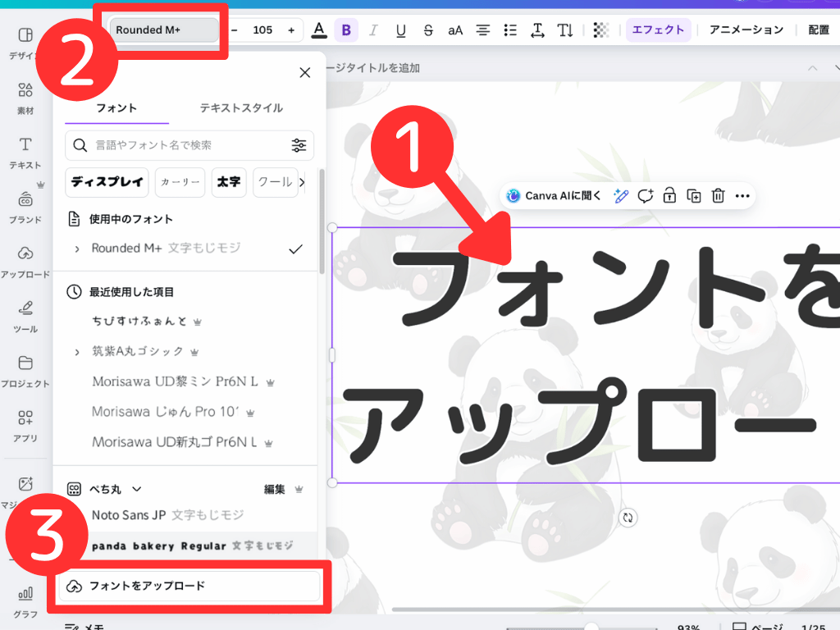Screen dimensions: 840x630
Task: Open the べち丸 font dropdown
Action: click(x=135, y=488)
